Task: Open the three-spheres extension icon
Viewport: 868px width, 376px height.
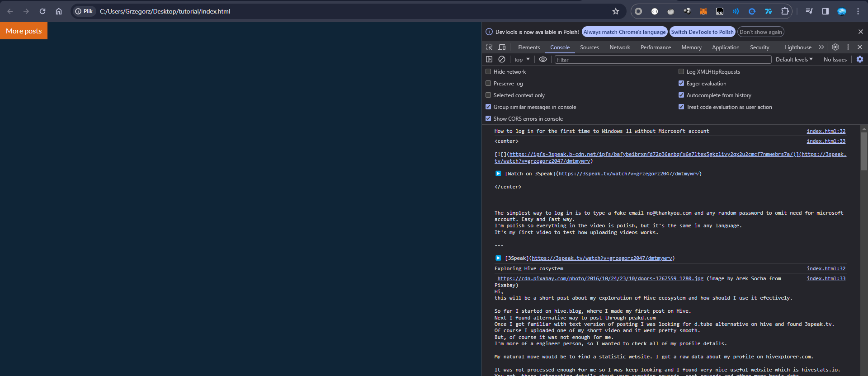Action: tap(687, 11)
